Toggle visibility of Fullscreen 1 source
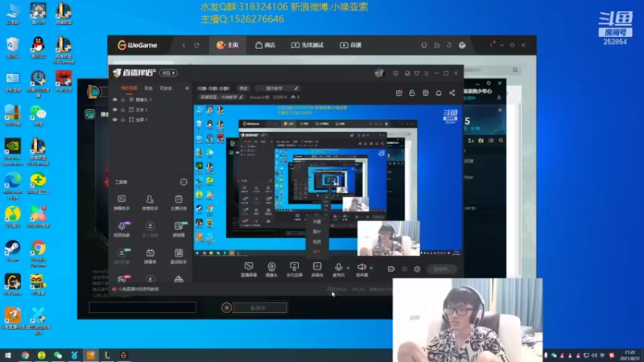This screenshot has height=362, width=644. (115, 120)
